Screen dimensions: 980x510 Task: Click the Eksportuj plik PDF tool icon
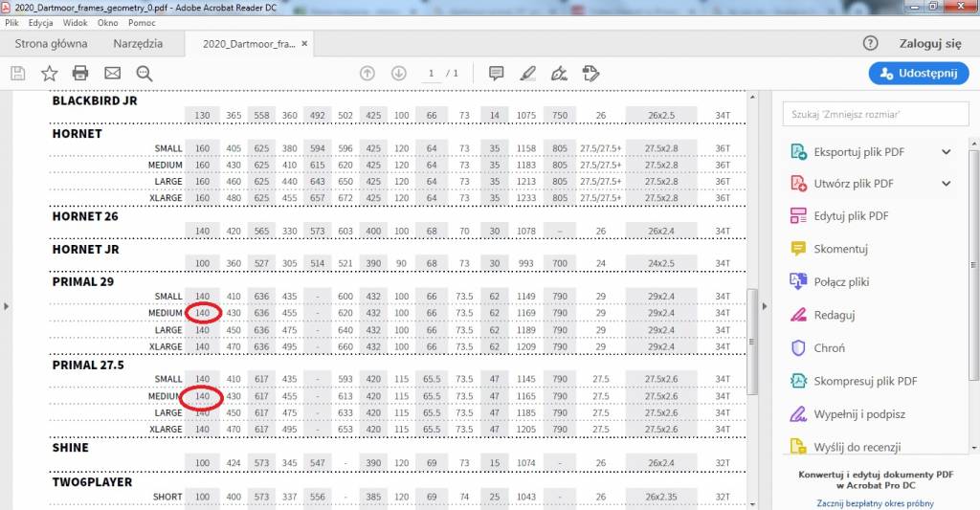[799, 151]
